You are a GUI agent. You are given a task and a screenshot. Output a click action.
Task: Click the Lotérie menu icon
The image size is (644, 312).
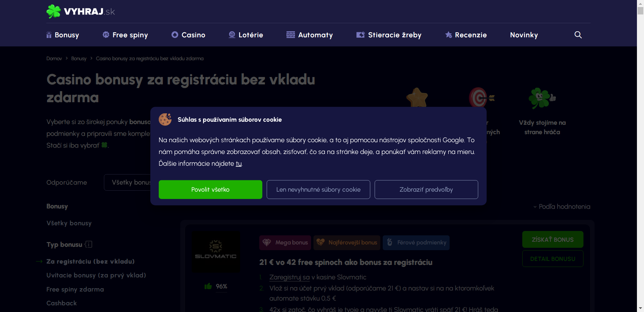(232, 35)
